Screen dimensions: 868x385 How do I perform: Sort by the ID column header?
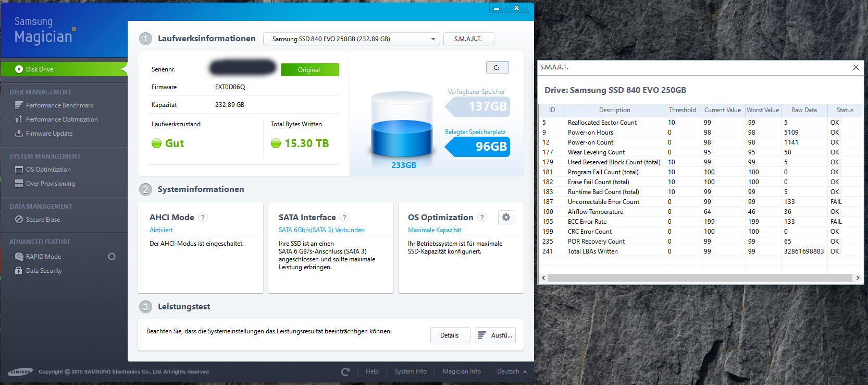click(552, 110)
